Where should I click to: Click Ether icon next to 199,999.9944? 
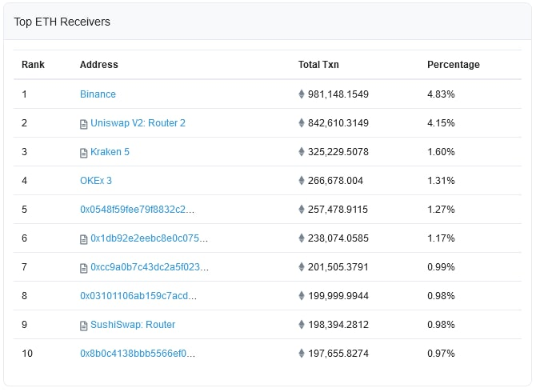[x=301, y=295]
